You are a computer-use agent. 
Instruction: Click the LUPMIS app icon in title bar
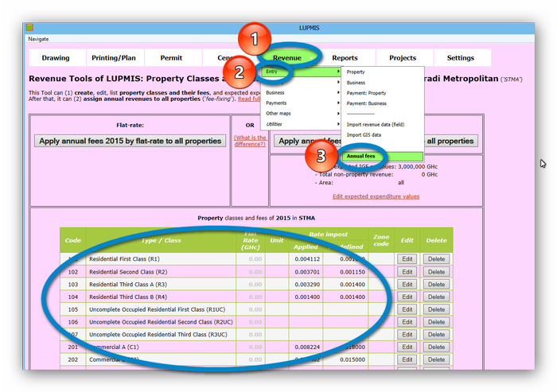pyautogui.click(x=30, y=27)
